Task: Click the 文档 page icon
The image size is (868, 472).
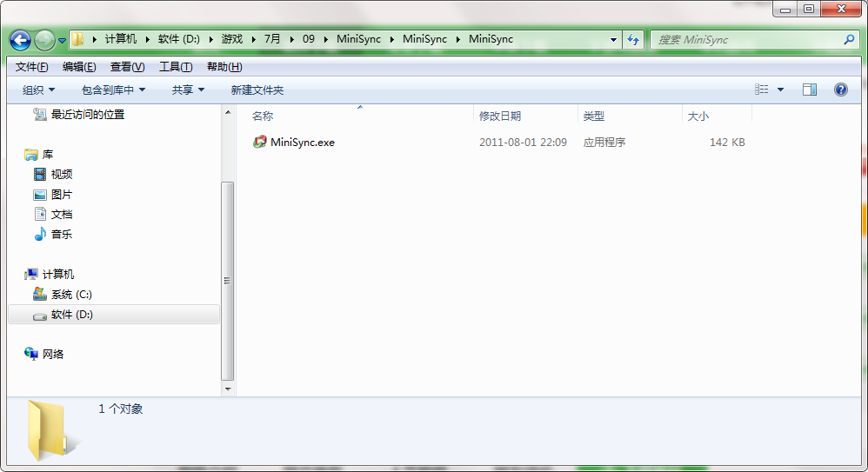Action: click(40, 214)
